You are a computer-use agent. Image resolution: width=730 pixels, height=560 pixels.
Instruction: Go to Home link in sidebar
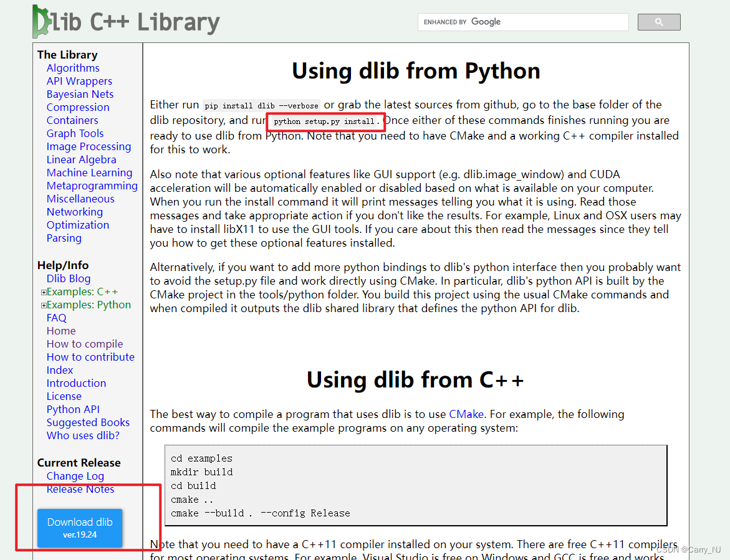click(61, 331)
